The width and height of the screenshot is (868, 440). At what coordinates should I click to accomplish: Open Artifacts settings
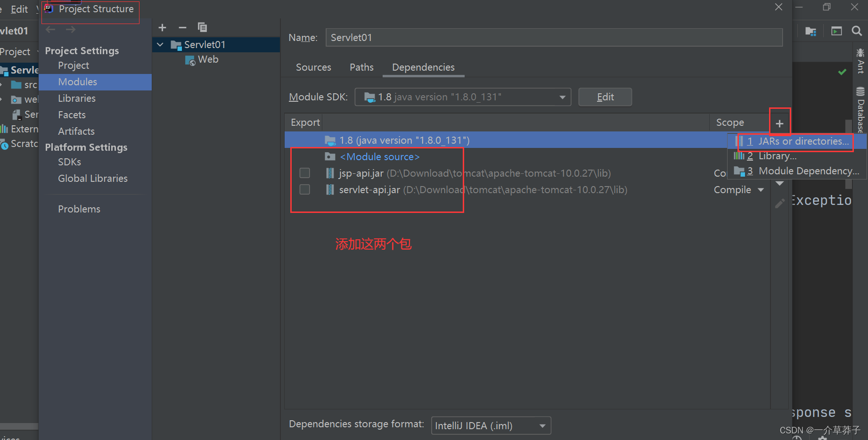[76, 131]
